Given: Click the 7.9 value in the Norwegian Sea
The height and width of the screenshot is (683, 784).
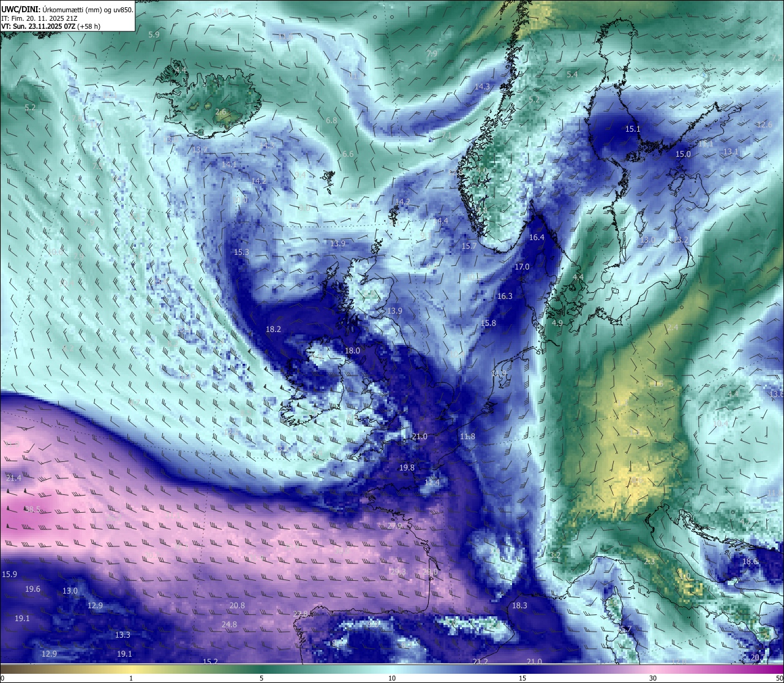Looking at the screenshot, I should 432,54.
